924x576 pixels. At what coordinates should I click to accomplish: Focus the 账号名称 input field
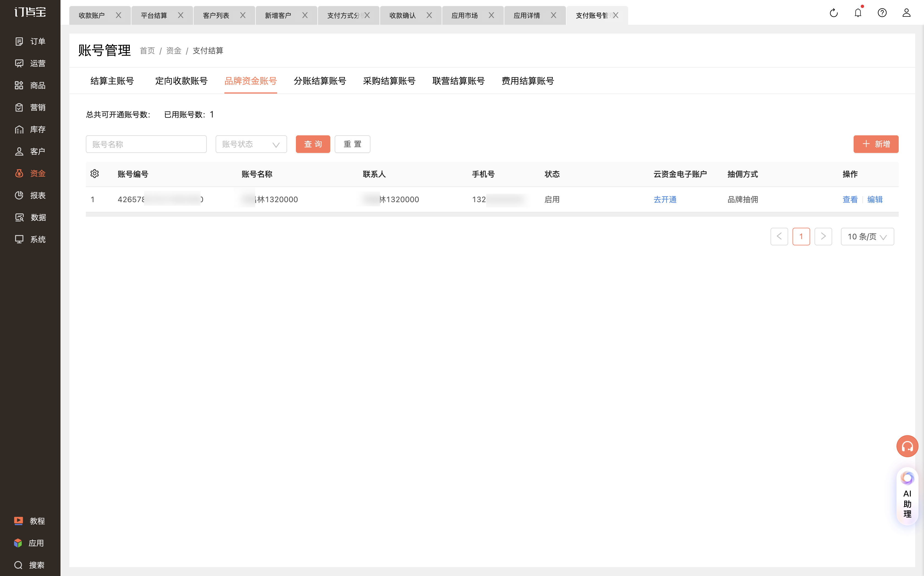click(146, 144)
